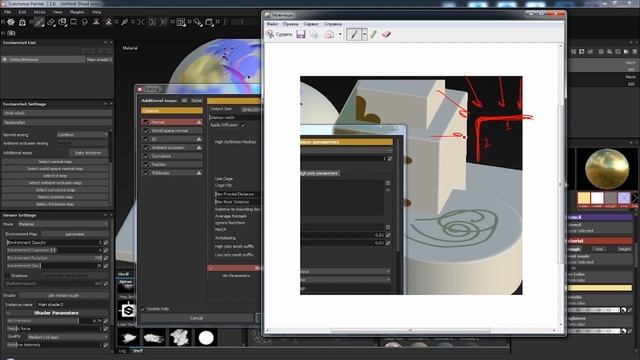The height and width of the screenshot is (360, 640).
Task: Save the snip with the floppy disk icon
Action: tap(301, 34)
